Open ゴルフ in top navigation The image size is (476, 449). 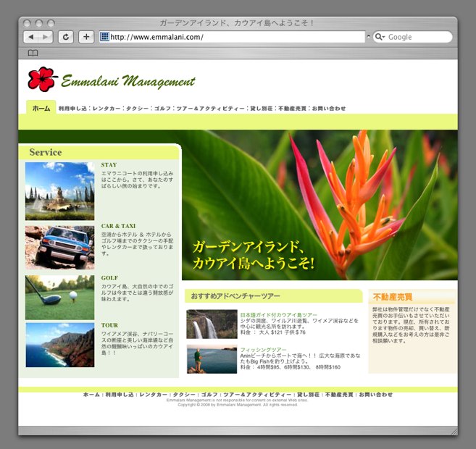coord(162,109)
